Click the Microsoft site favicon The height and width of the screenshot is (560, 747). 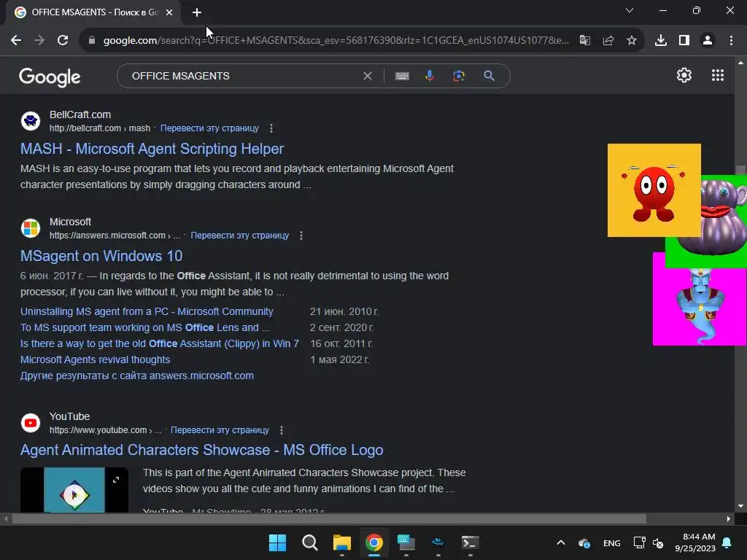(31, 228)
